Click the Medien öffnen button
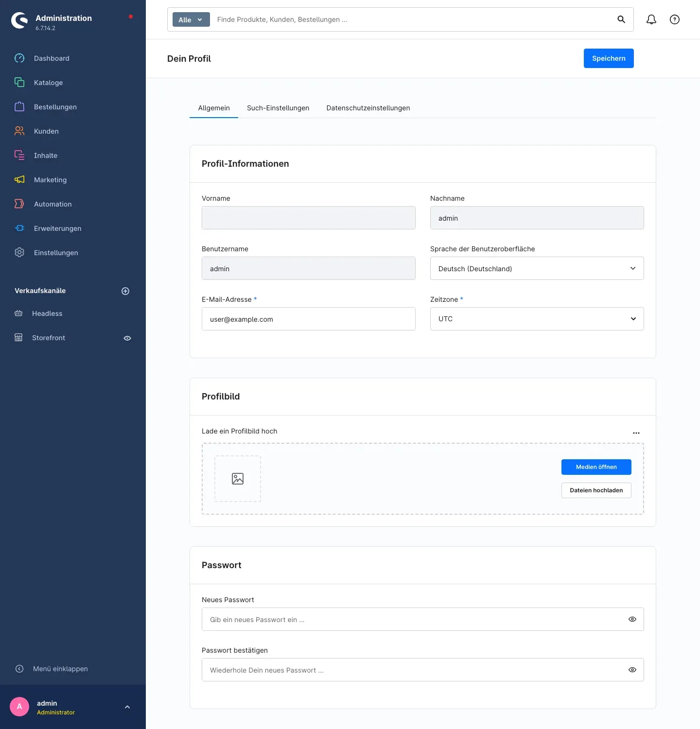Screen dimensions: 700x729 point(596,467)
